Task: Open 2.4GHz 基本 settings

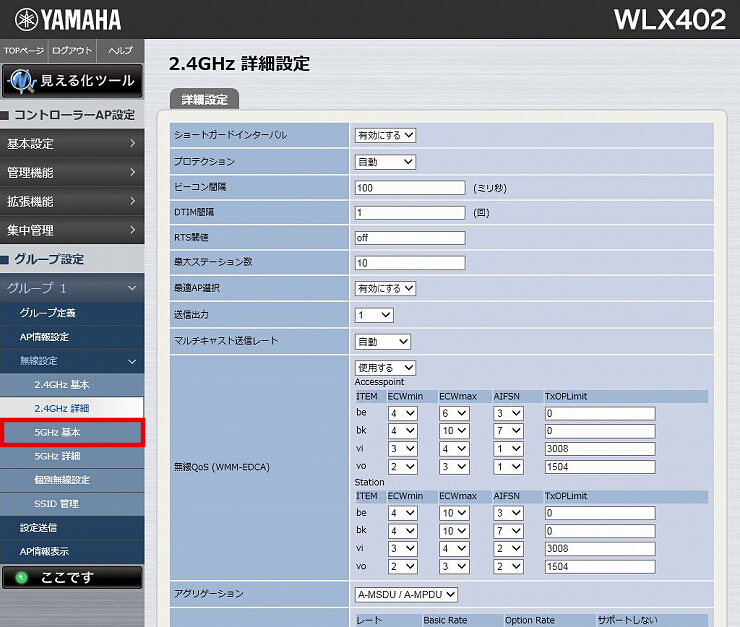Action: click(72, 385)
